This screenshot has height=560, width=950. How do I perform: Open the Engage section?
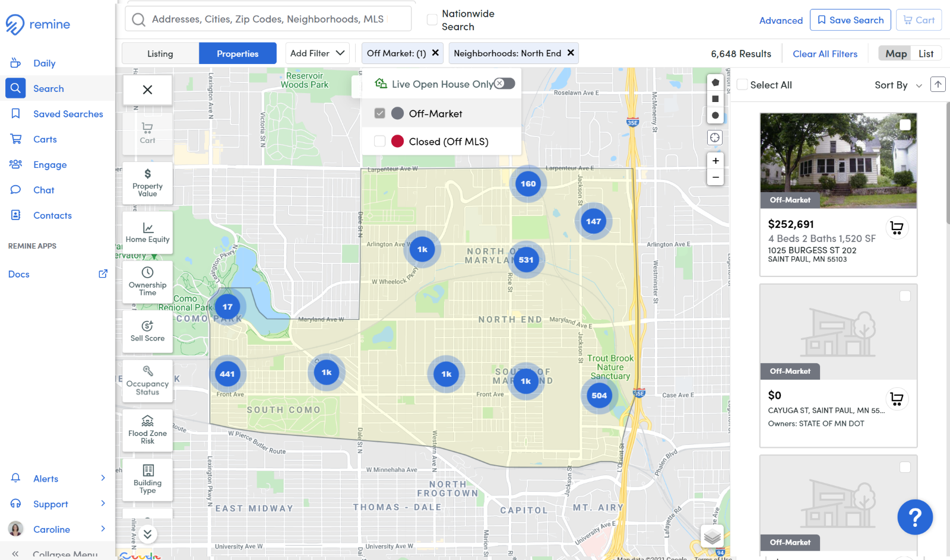tap(50, 165)
